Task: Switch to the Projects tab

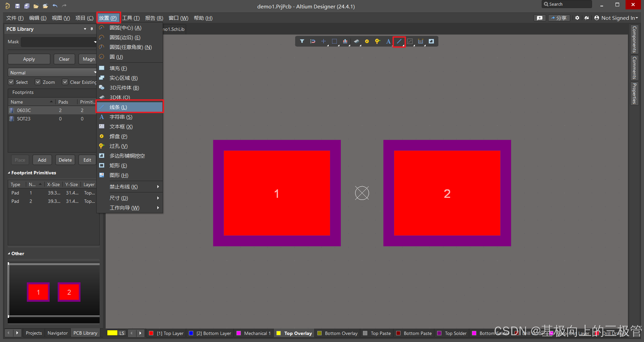Action: tap(34, 333)
